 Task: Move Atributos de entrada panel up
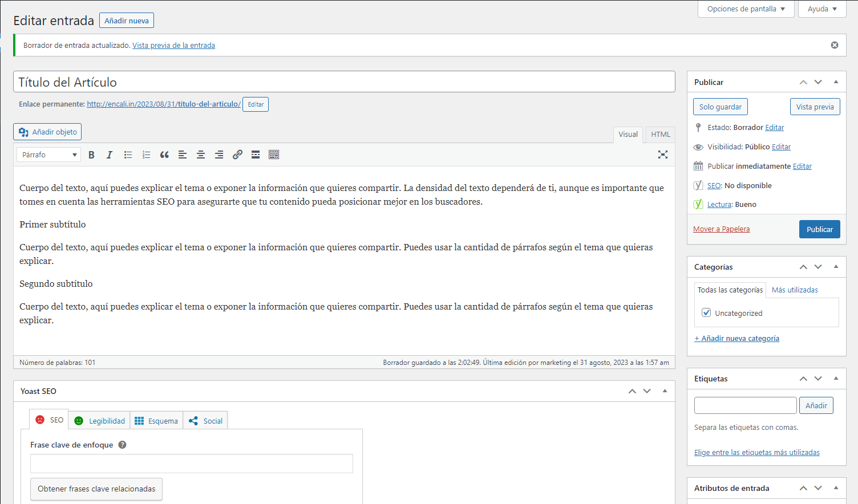tap(803, 488)
